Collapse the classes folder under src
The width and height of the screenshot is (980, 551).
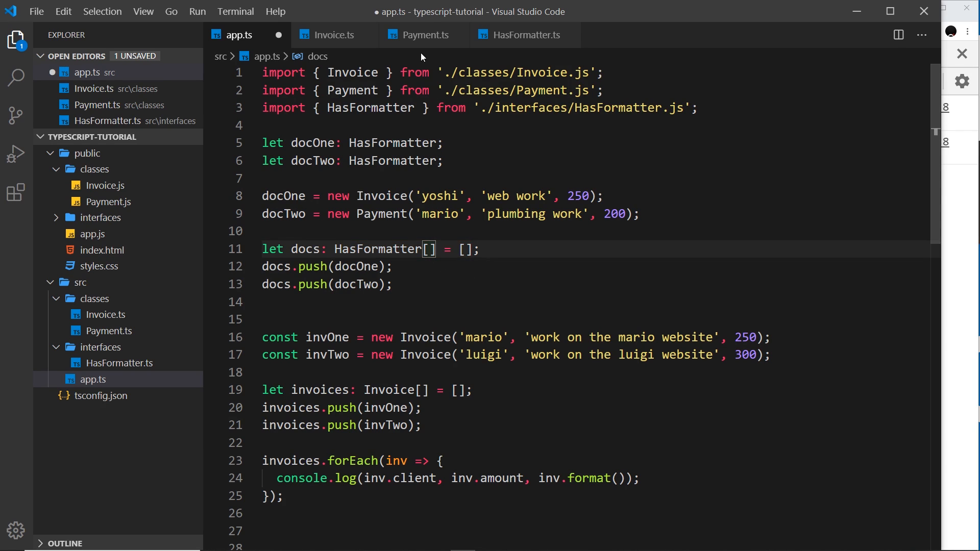56,298
